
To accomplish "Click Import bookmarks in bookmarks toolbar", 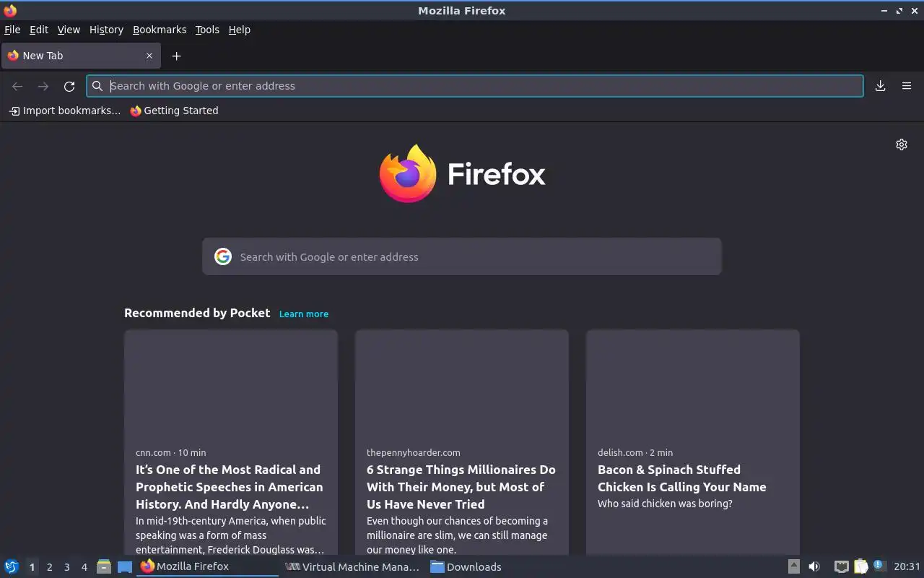I will [64, 111].
